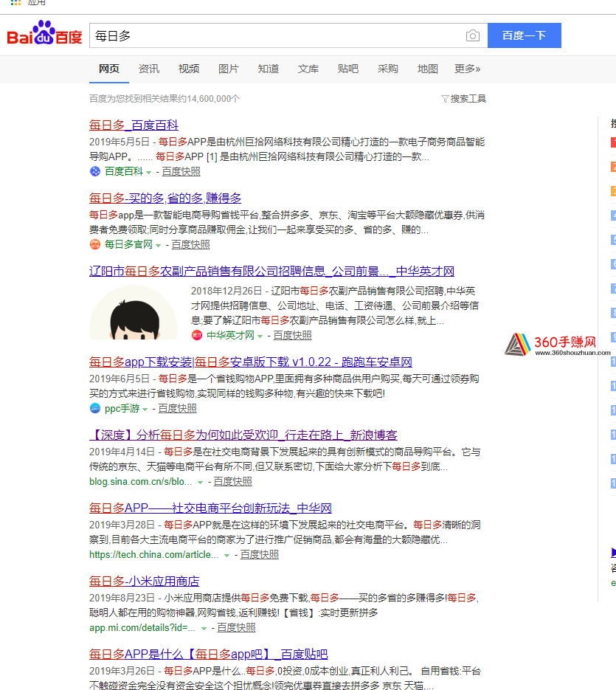616x690 pixels.
Task: Switch to the 资讯 tab
Action: tap(149, 69)
